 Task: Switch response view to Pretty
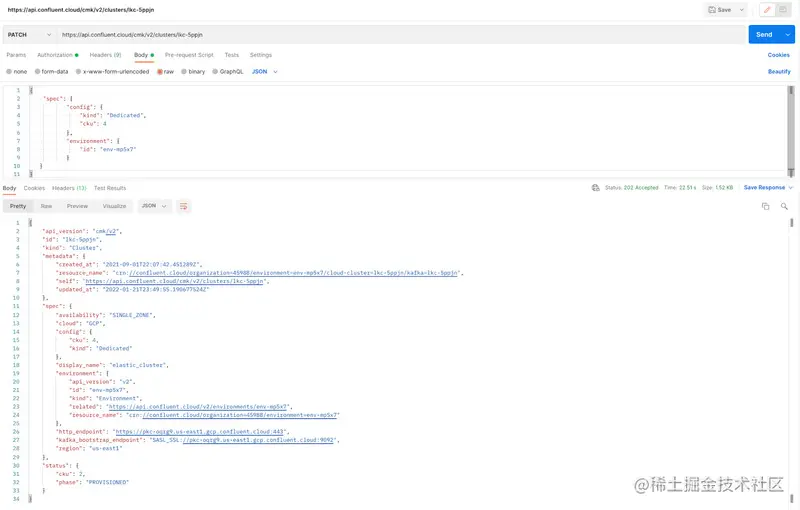(18, 206)
